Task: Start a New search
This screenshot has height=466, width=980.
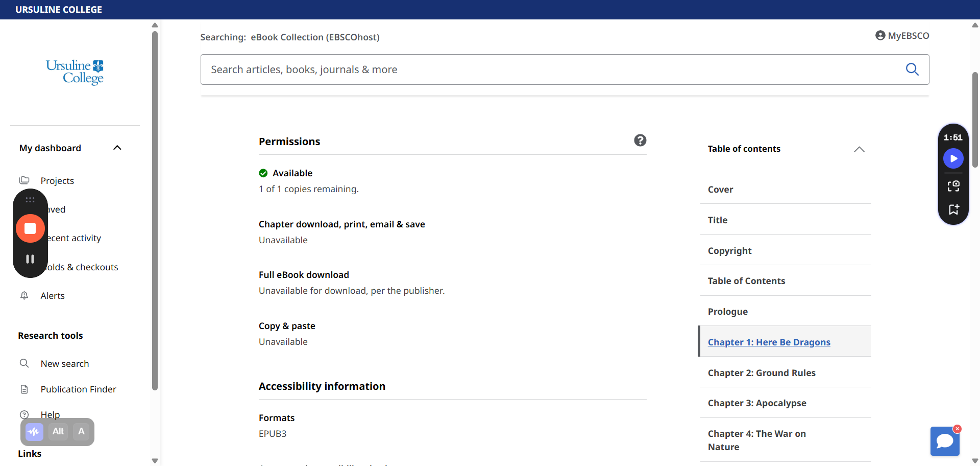Action: pos(65,364)
